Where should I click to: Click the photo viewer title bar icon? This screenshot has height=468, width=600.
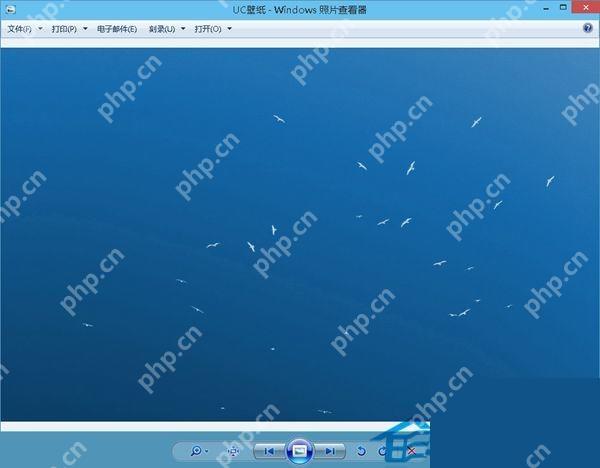tap(10, 9)
